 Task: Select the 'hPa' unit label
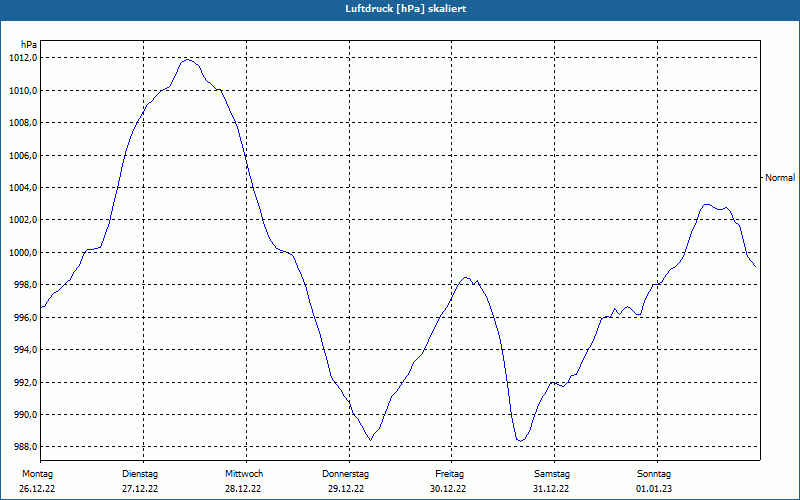(x=29, y=45)
